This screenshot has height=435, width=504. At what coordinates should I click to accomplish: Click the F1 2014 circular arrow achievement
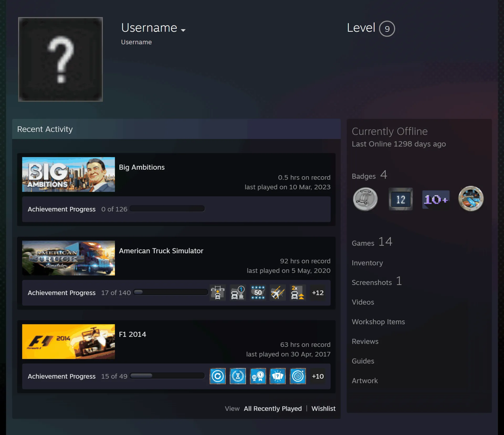(x=218, y=376)
